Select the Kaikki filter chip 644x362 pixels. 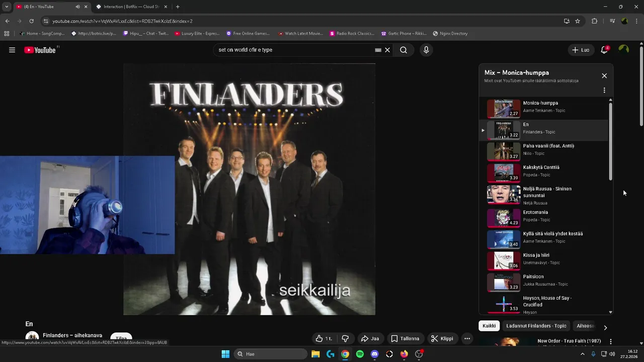pyautogui.click(x=489, y=326)
